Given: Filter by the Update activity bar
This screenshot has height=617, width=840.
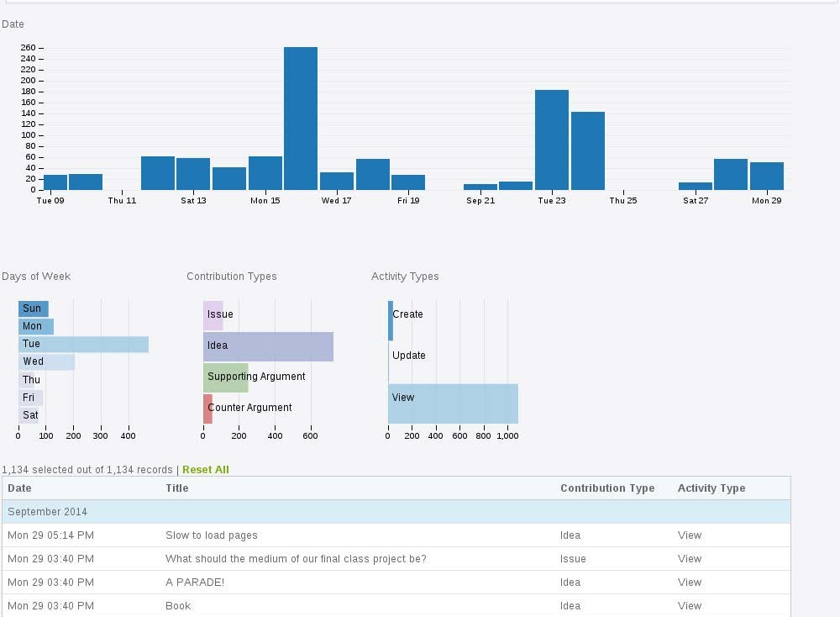Looking at the screenshot, I should [390, 355].
